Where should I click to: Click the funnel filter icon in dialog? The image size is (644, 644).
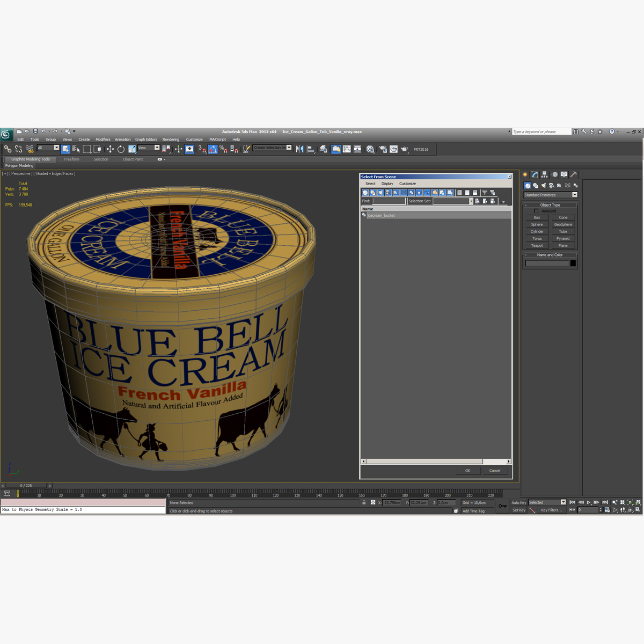tap(484, 193)
